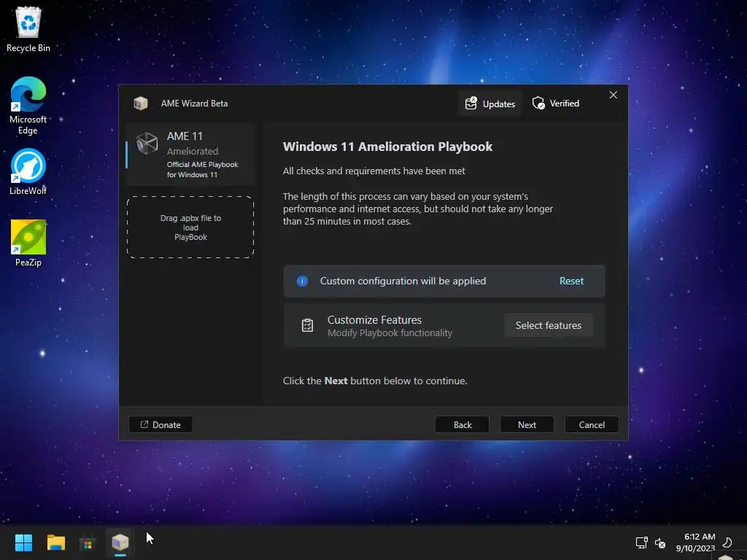Click 'Click the Next button below' text

pos(375,381)
